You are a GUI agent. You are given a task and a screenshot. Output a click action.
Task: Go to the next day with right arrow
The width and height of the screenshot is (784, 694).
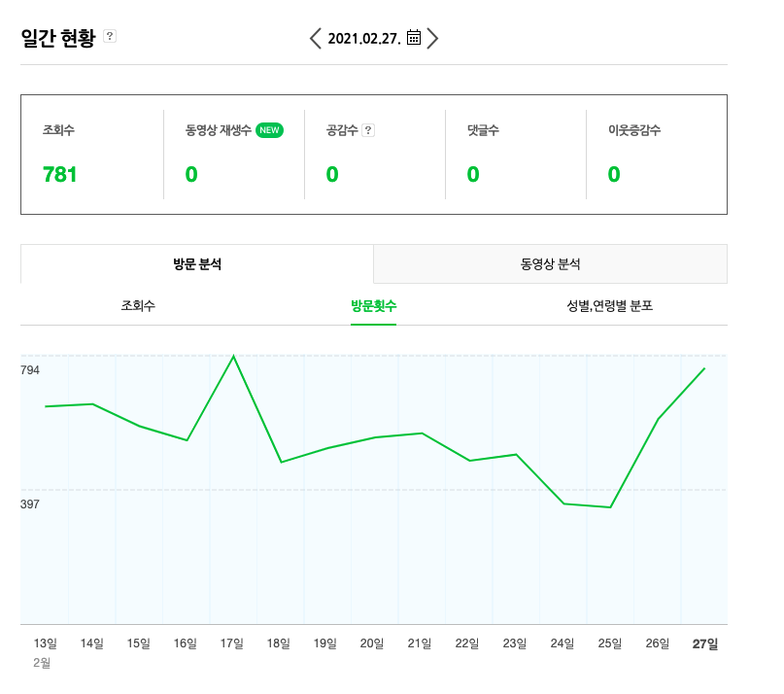[432, 39]
